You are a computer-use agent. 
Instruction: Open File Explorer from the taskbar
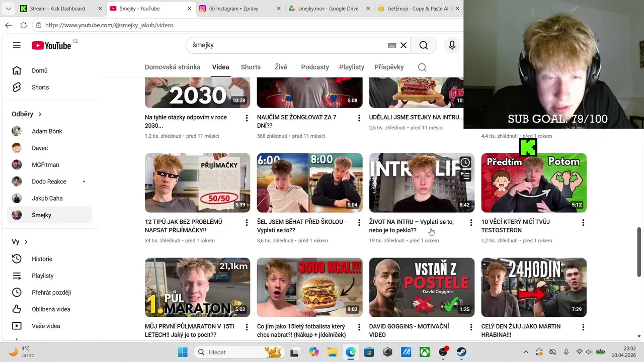332,352
